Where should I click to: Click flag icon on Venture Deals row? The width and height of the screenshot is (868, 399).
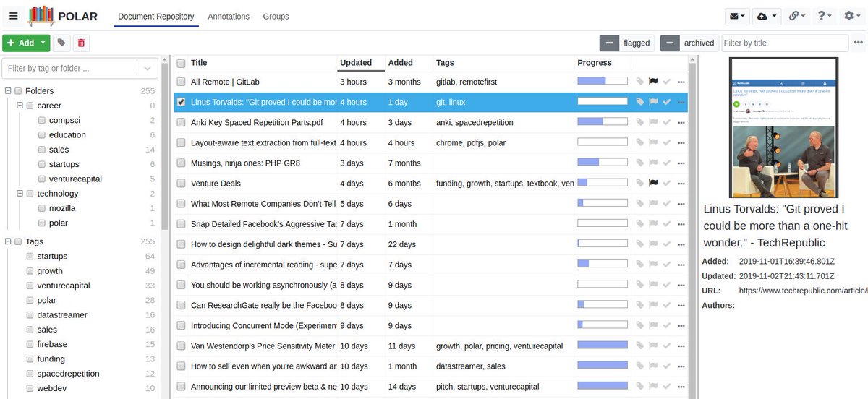653,183
